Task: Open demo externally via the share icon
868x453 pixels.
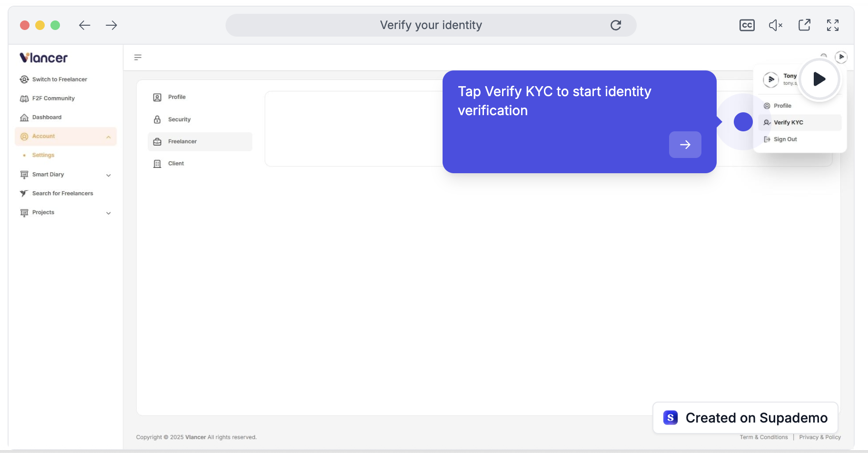Action: (x=804, y=25)
